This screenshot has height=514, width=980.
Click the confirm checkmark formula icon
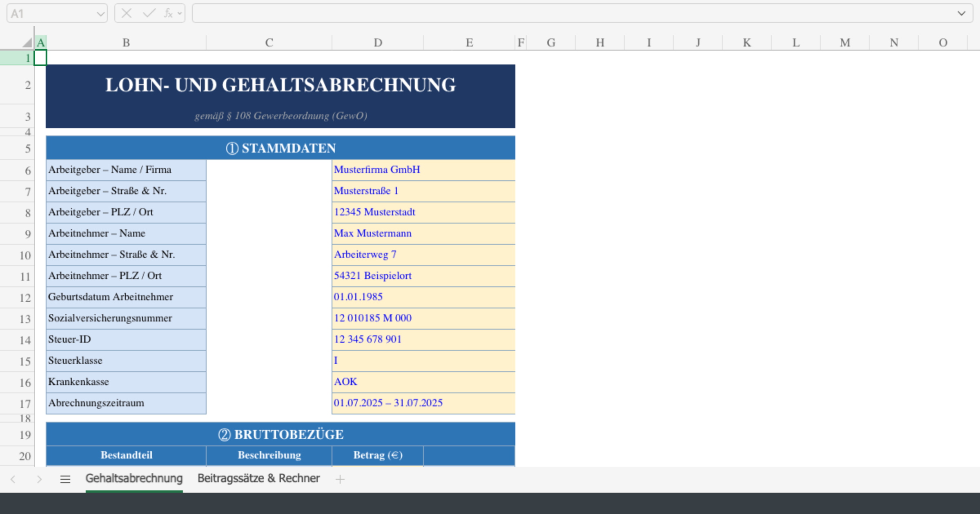pos(149,13)
